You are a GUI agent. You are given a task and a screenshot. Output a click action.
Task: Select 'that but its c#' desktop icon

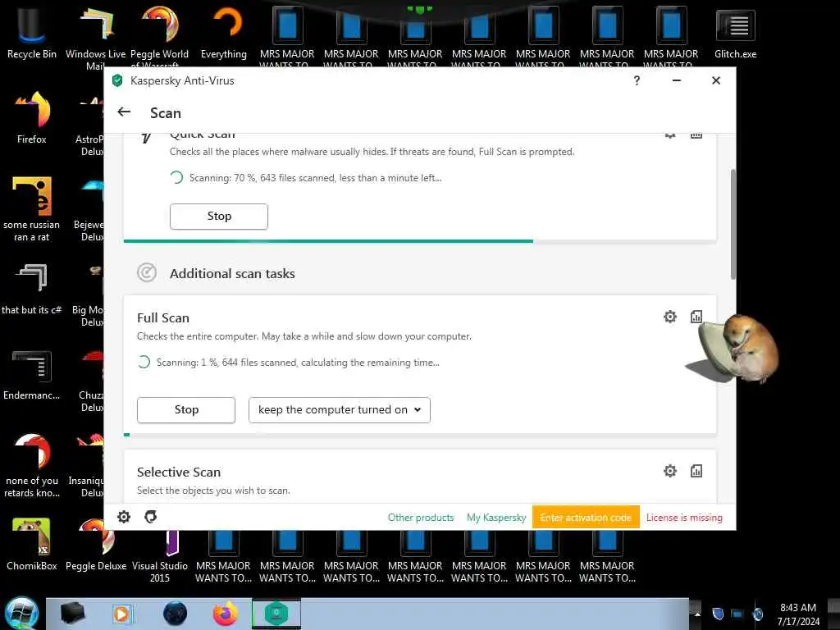click(x=32, y=288)
